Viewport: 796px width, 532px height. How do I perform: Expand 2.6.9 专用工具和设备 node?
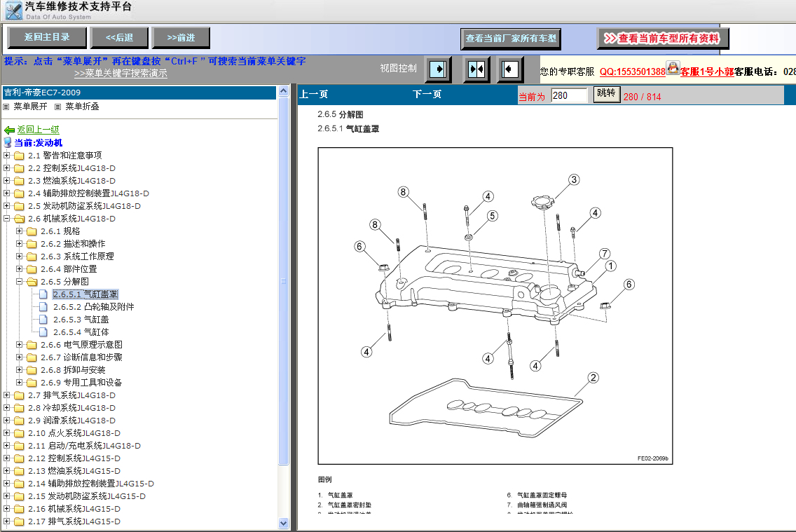[20, 382]
